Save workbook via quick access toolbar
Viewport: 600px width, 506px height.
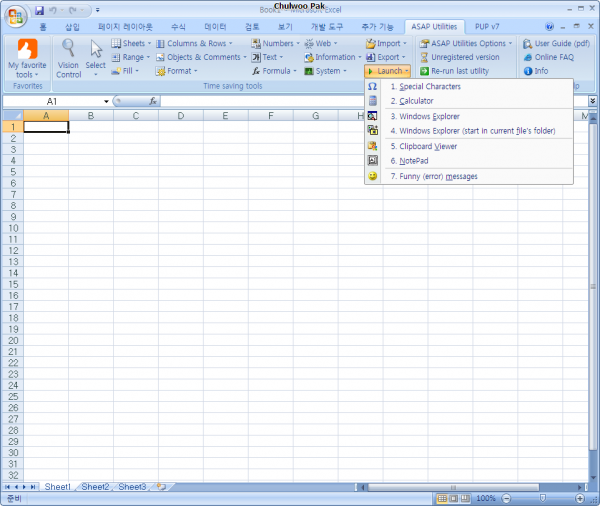click(x=39, y=10)
